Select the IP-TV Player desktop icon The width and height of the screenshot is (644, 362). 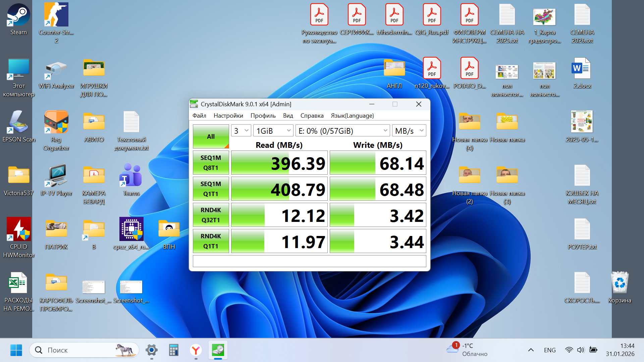(x=56, y=180)
